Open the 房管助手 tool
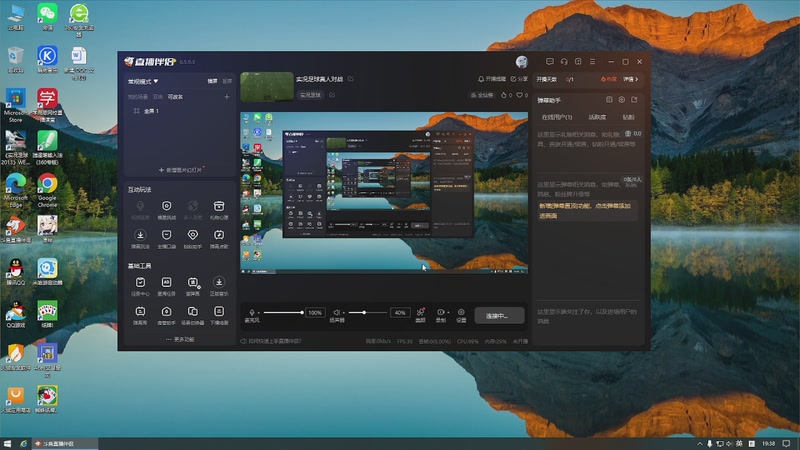 (166, 315)
